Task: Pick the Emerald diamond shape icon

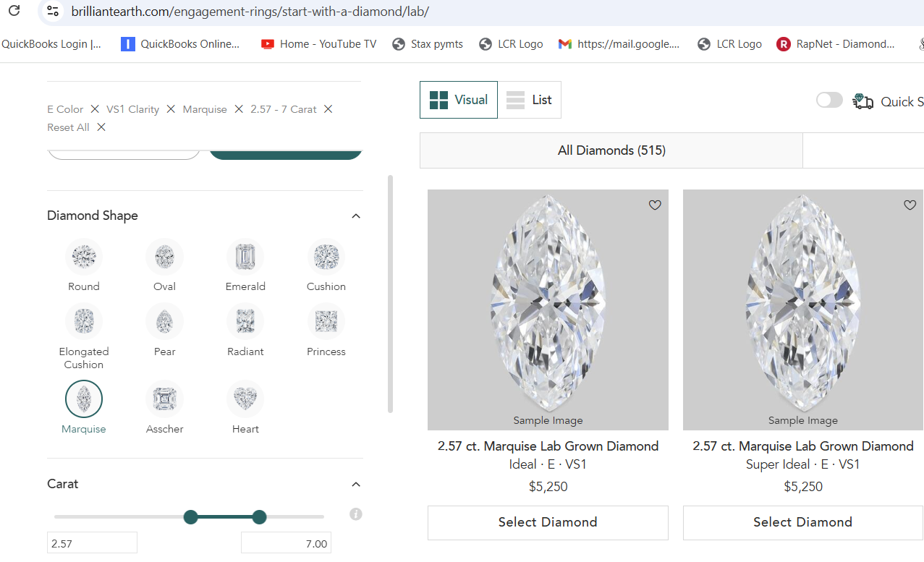Action: pos(245,257)
